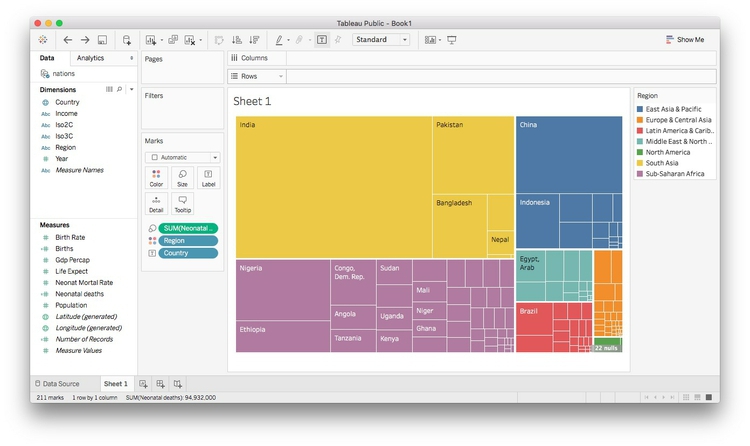Click the Size button in Marks

tap(182, 178)
